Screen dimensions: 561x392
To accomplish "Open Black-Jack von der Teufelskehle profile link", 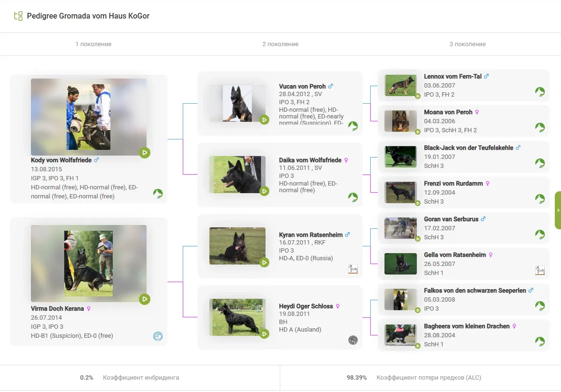I will tap(468, 148).
